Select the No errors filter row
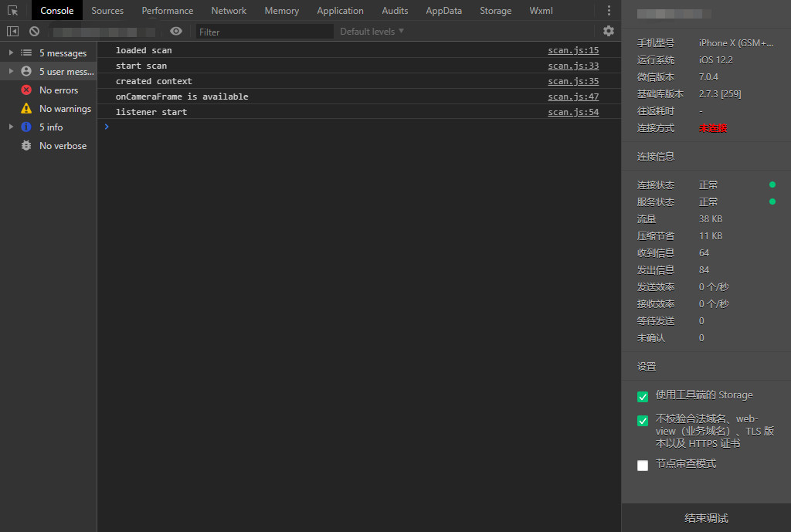The height and width of the screenshot is (532, 791). [49, 90]
